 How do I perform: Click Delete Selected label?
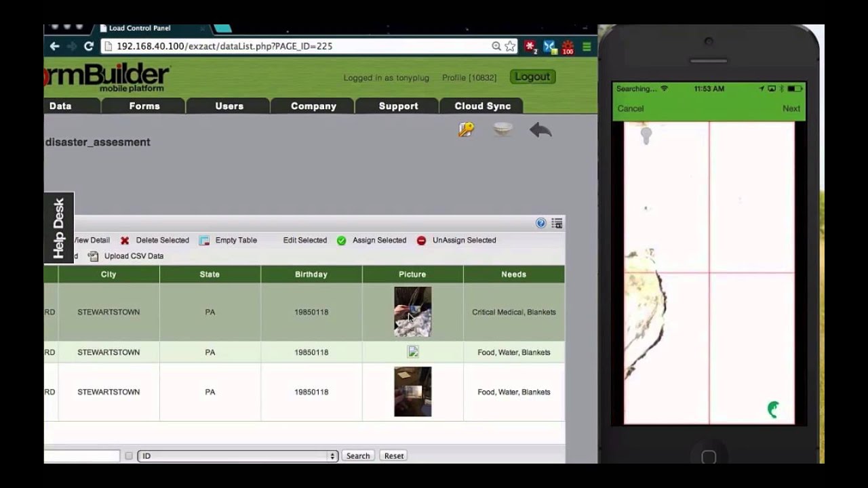(x=162, y=241)
